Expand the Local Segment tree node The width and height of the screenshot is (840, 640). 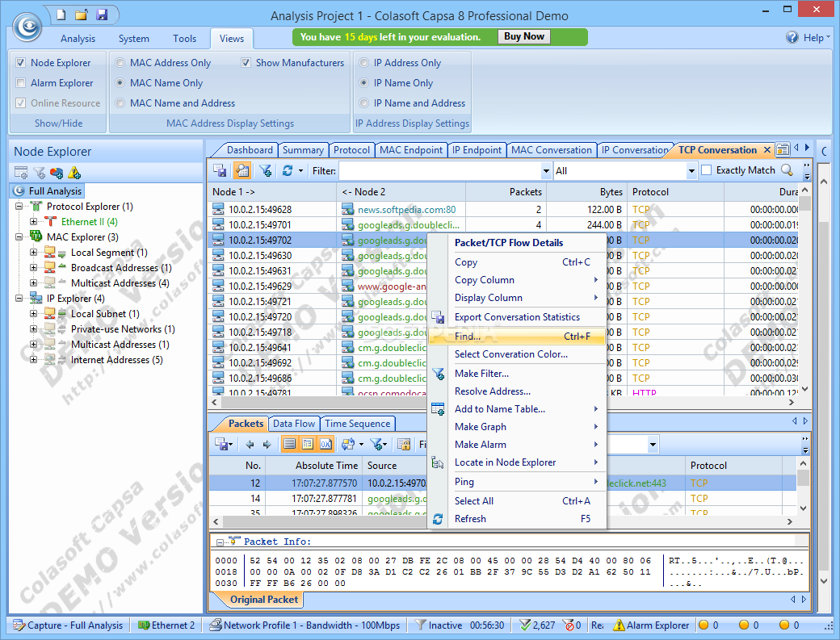[33, 252]
